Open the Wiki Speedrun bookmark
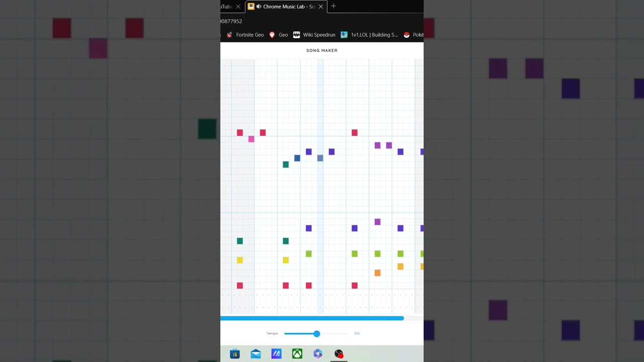The height and width of the screenshot is (362, 644). coord(314,35)
